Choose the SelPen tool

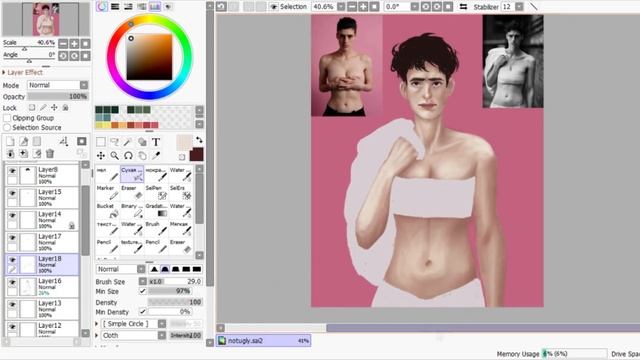[156, 193]
